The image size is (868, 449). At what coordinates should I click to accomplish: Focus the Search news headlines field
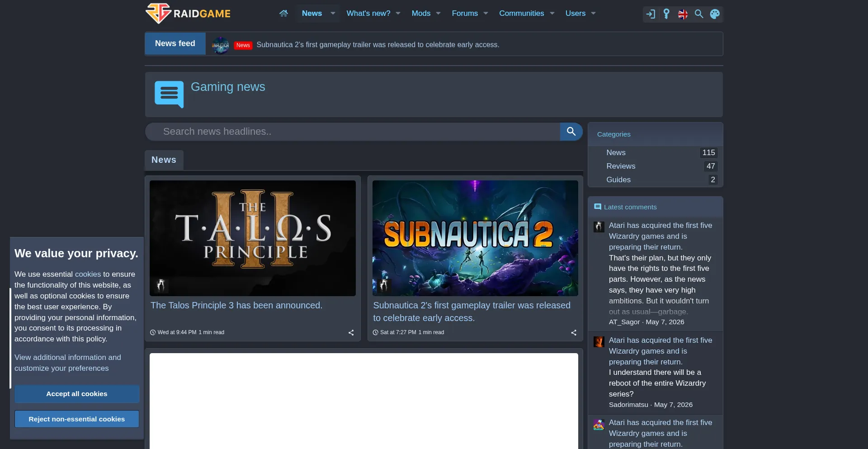[353, 132]
